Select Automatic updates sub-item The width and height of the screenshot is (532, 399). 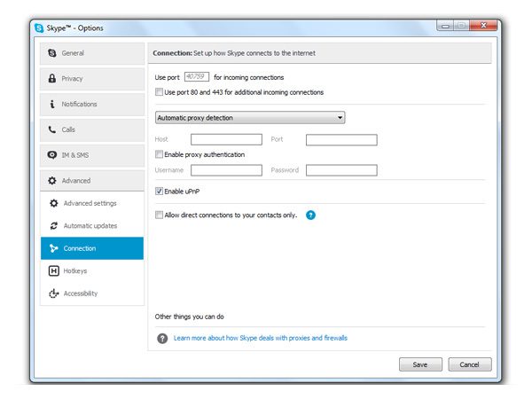92,225
